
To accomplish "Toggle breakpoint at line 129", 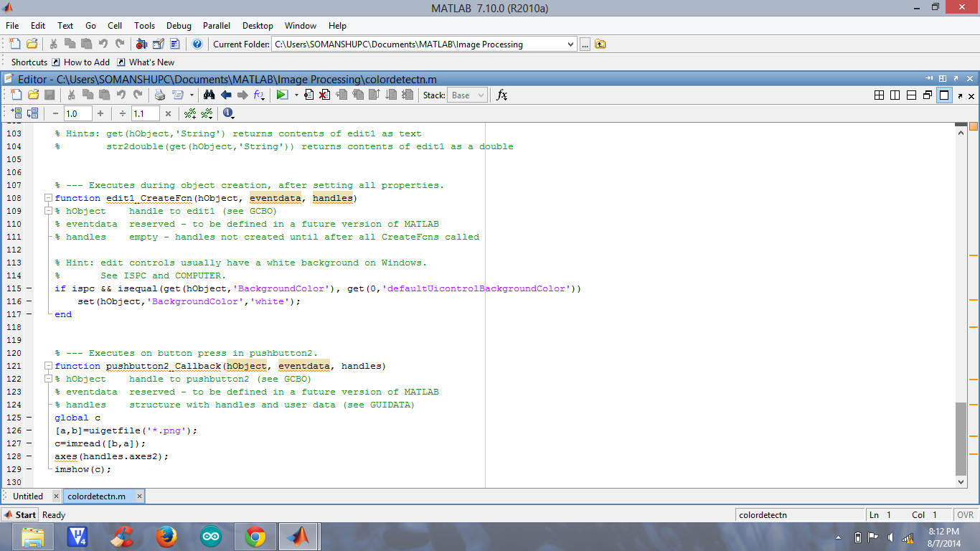I will (29, 469).
